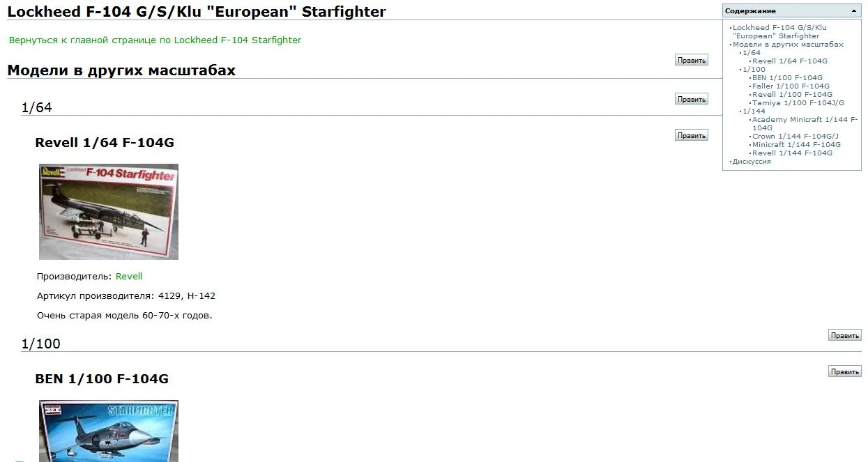Jump to Дискуссия in the contents

pos(752,162)
